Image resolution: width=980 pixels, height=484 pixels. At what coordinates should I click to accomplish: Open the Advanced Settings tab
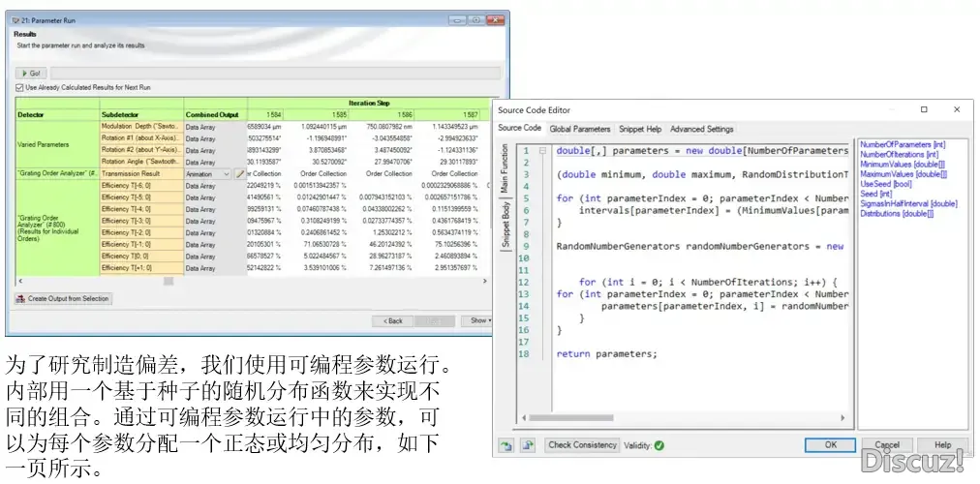[x=701, y=130]
